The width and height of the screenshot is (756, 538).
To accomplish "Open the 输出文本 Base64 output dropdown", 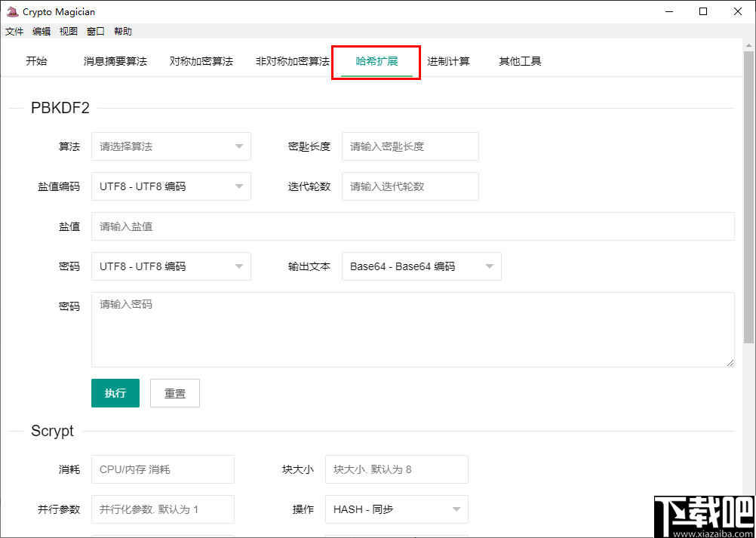I will 421,266.
